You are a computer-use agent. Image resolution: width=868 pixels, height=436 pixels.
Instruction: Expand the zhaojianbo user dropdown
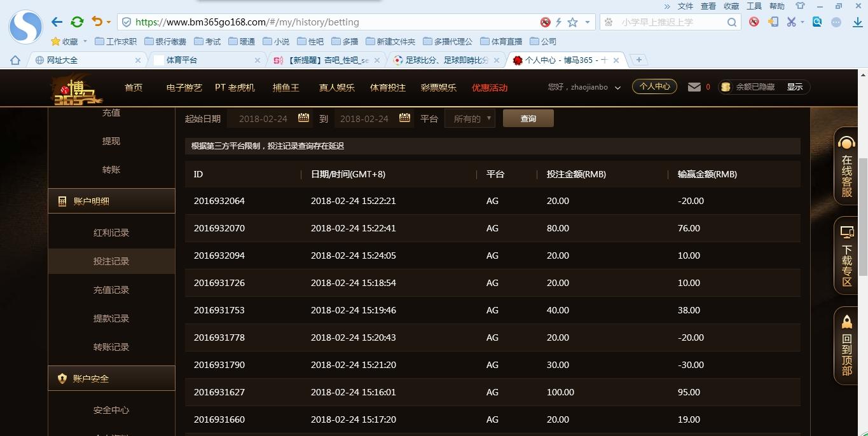(x=617, y=88)
